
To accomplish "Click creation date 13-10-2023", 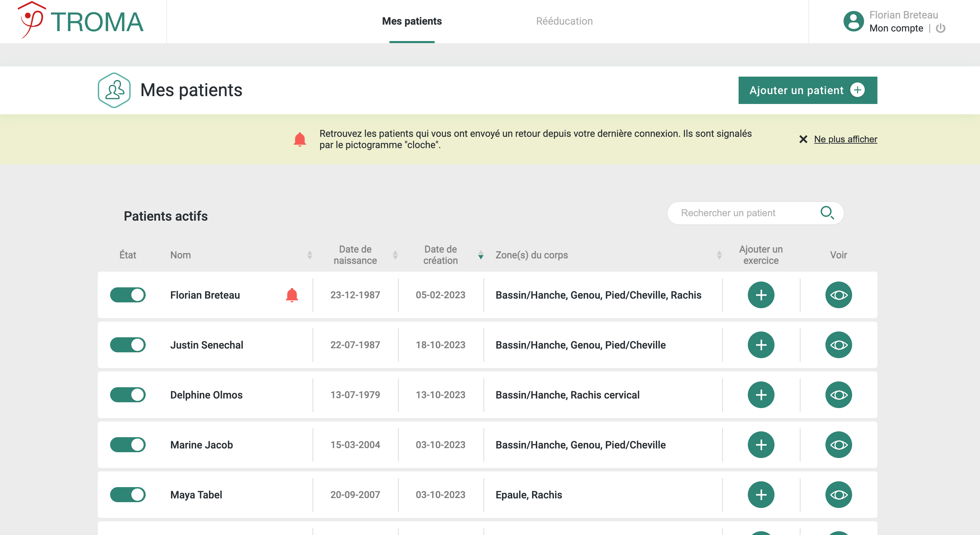I will pos(440,395).
